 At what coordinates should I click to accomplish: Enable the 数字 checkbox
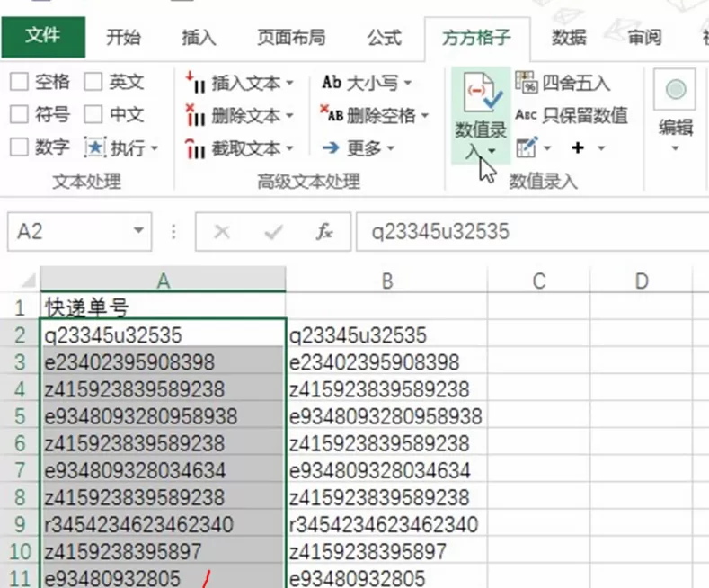click(x=20, y=147)
